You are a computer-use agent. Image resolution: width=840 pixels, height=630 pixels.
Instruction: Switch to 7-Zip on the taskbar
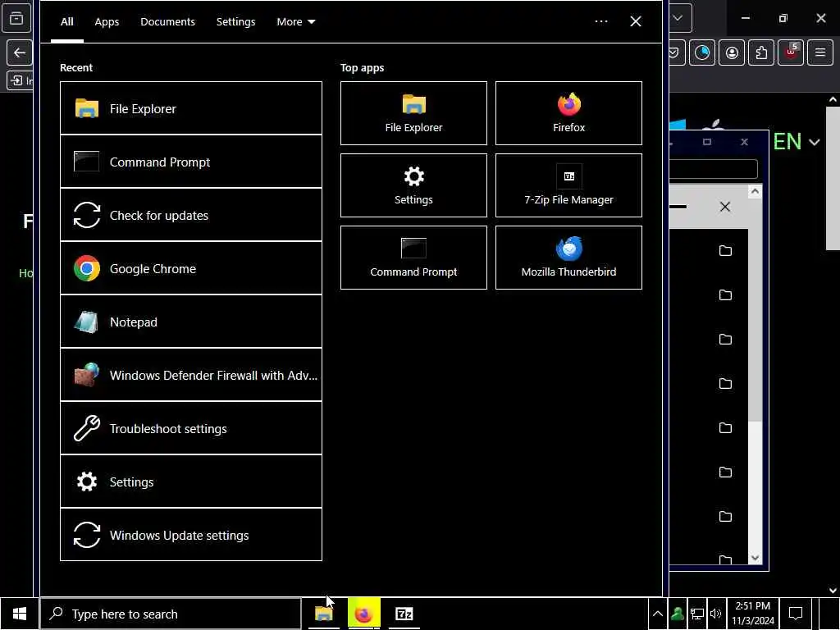coord(404,614)
